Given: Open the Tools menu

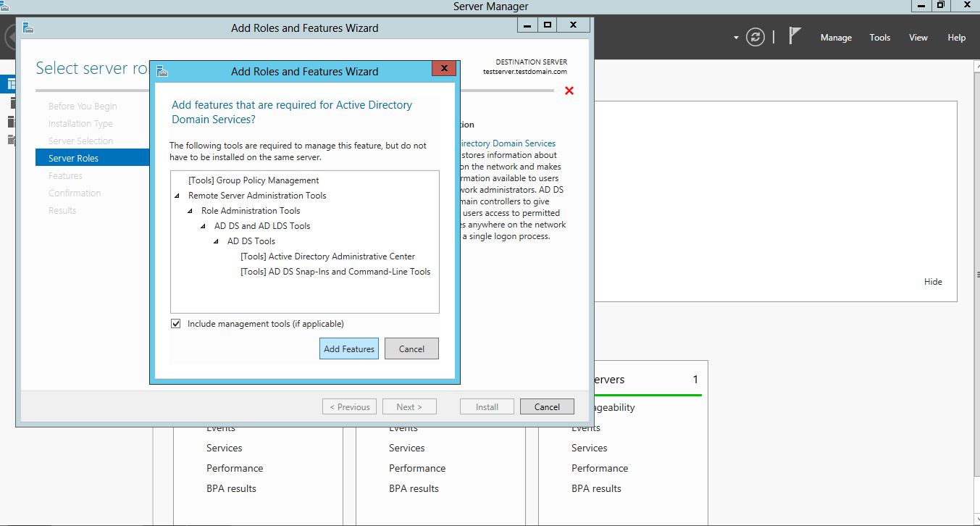Looking at the screenshot, I should 879,38.
